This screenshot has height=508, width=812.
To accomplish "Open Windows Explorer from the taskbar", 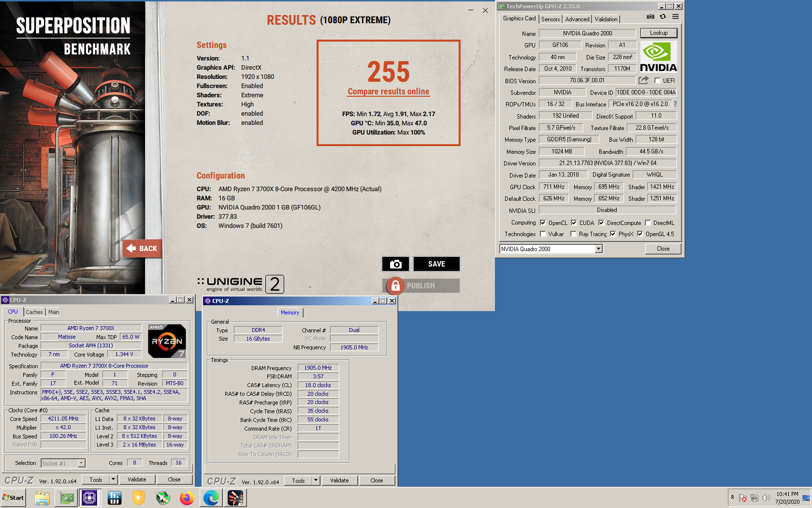I will [42, 498].
